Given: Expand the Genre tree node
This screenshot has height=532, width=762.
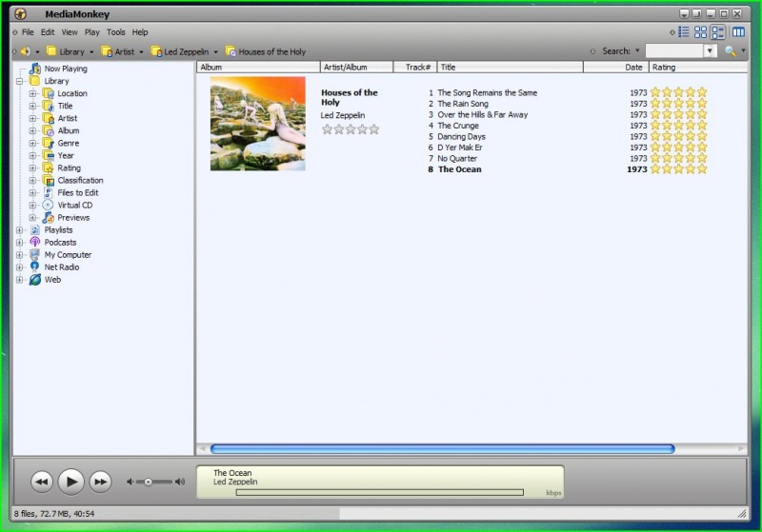Looking at the screenshot, I should coord(32,143).
